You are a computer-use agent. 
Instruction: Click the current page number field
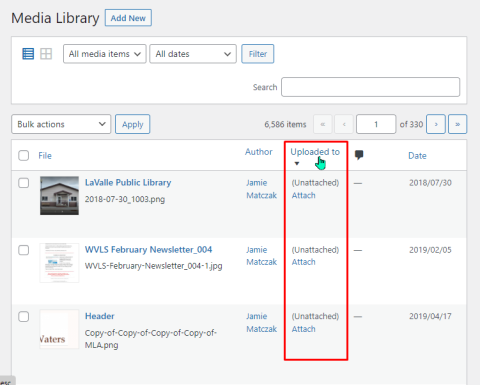376,124
